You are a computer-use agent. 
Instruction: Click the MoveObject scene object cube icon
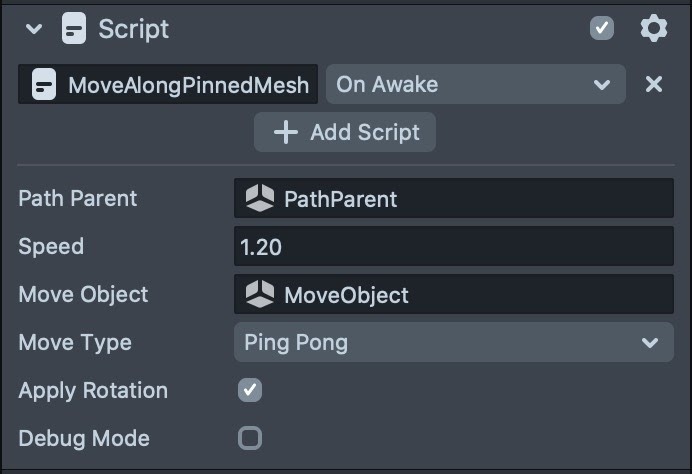point(260,295)
